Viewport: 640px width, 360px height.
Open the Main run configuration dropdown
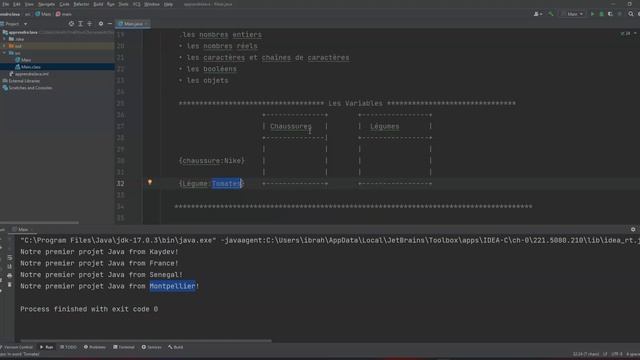point(572,14)
